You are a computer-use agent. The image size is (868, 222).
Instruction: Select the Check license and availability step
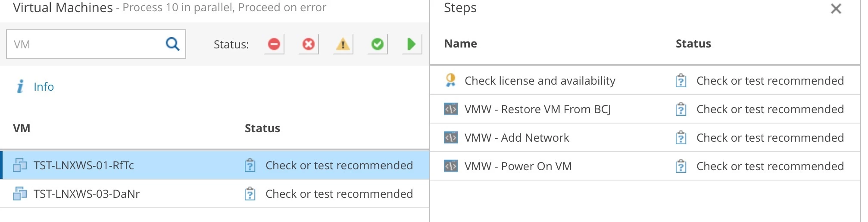(x=645, y=81)
